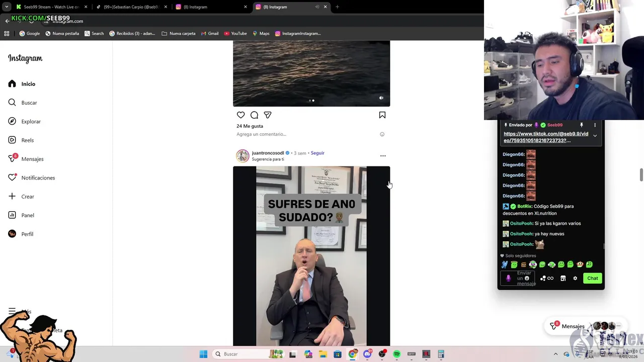Click the Enviar un mensaje chat field
Screen dimensions: 644x362
(x=518, y=278)
